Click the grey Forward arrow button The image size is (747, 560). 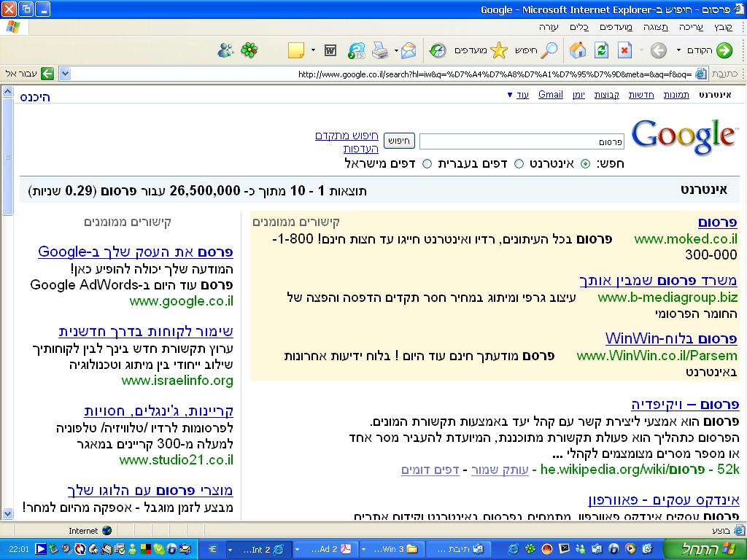coord(659,50)
